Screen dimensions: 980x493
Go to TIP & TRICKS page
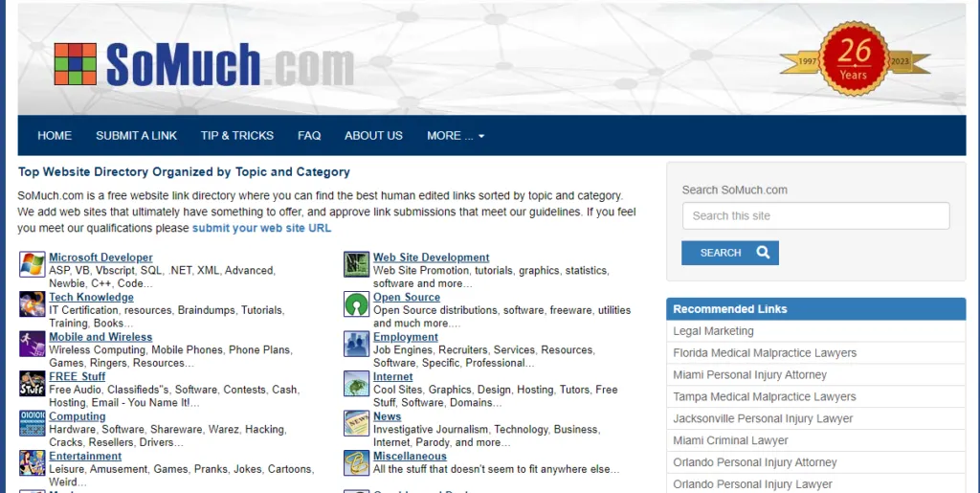click(x=237, y=136)
